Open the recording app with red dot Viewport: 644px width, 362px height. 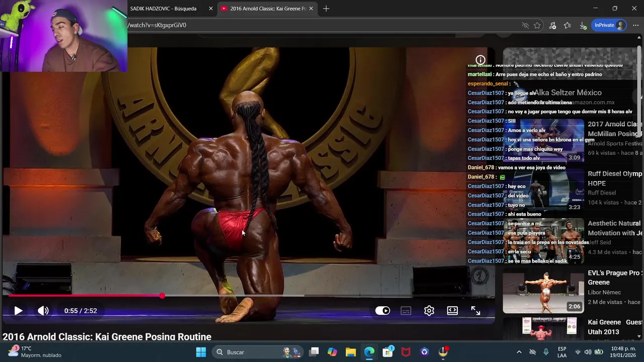(443, 352)
